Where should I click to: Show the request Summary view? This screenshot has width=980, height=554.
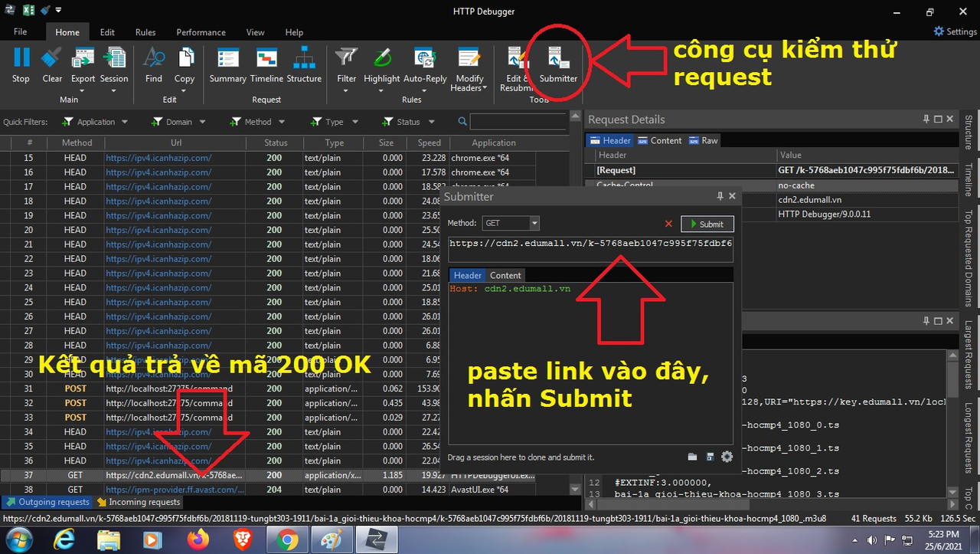click(228, 64)
